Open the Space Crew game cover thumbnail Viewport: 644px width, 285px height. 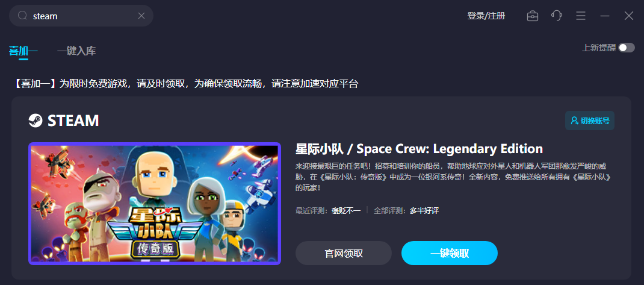point(155,204)
